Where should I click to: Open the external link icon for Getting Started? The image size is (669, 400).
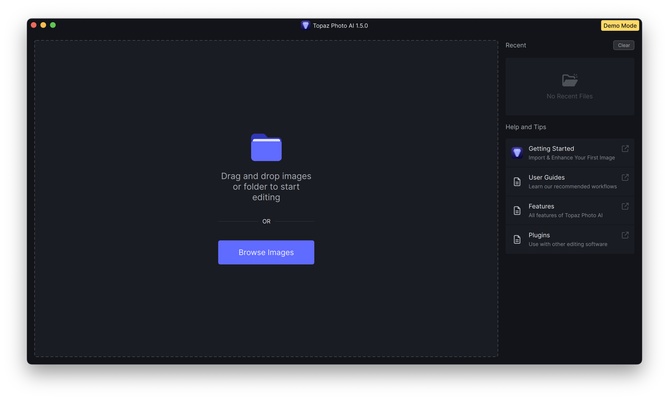click(625, 149)
